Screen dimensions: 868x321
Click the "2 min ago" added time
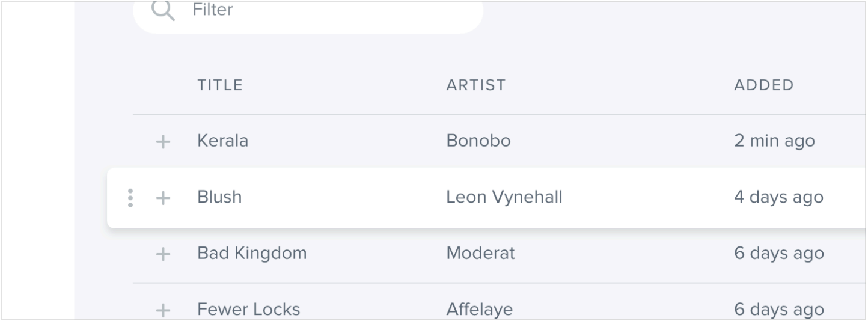774,141
